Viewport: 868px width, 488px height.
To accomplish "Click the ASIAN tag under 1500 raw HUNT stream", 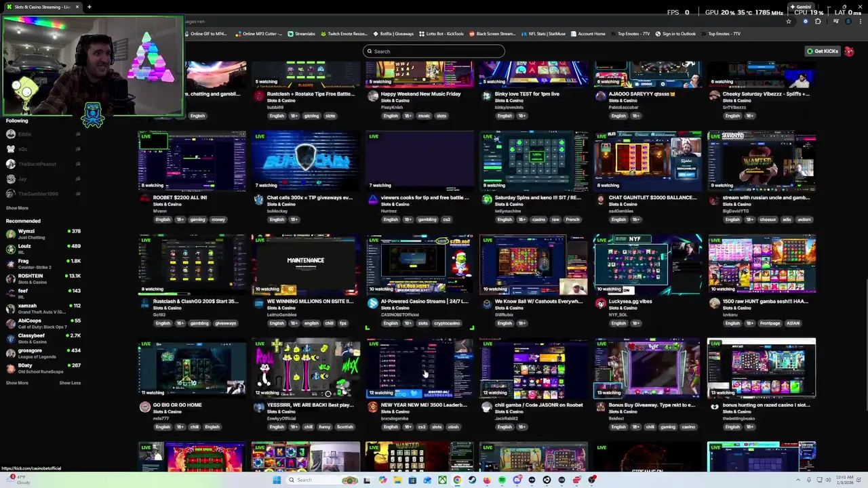I will click(x=793, y=323).
